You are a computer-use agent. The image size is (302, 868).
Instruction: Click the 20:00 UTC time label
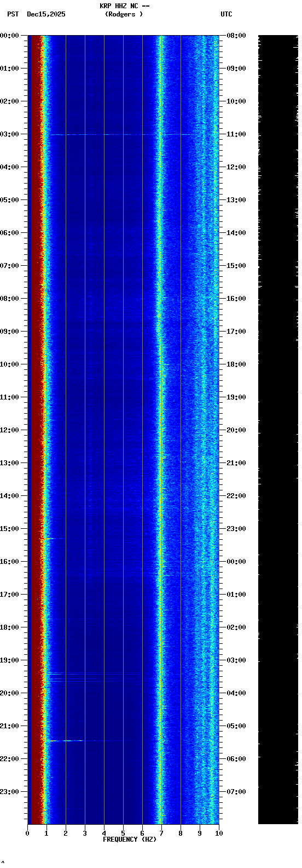point(236,430)
